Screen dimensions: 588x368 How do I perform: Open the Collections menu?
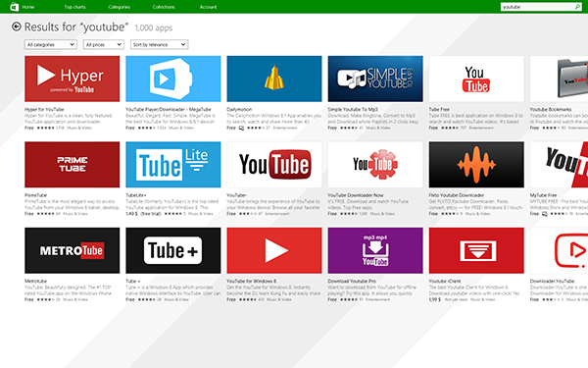pyautogui.click(x=164, y=7)
